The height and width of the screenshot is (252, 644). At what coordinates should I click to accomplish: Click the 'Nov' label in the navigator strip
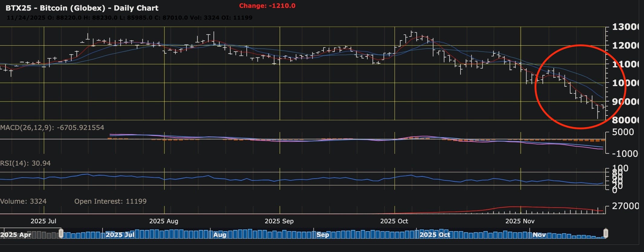coord(539,235)
